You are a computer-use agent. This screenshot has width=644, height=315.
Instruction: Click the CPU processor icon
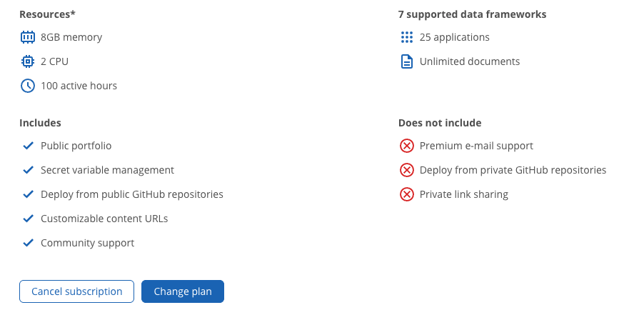(28, 61)
